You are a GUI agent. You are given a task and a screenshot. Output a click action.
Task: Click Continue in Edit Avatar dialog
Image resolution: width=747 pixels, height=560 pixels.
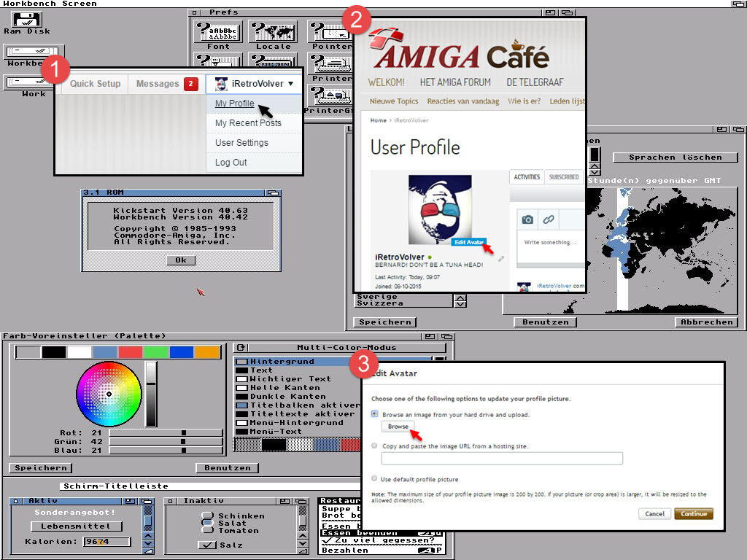[x=694, y=514]
